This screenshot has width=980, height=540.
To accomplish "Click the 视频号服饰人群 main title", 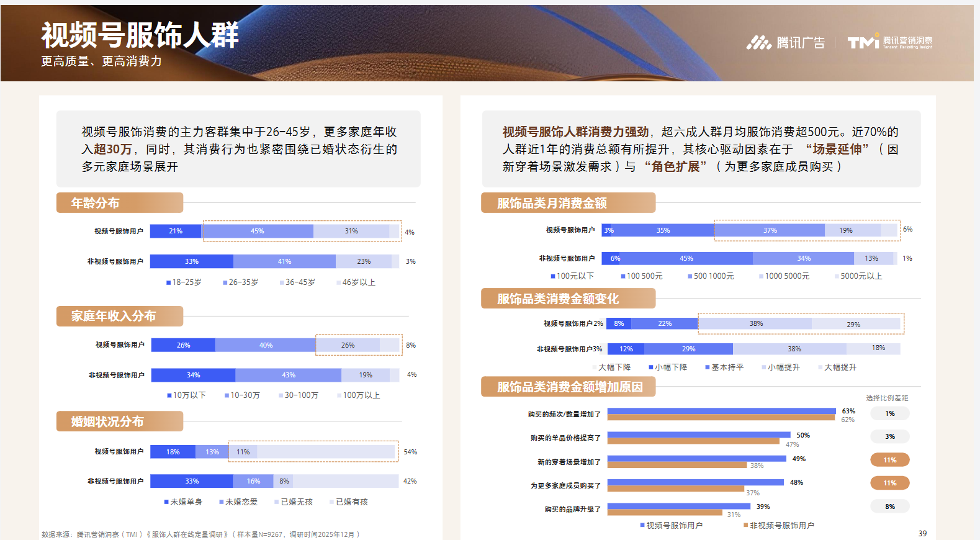I will 140,35.
